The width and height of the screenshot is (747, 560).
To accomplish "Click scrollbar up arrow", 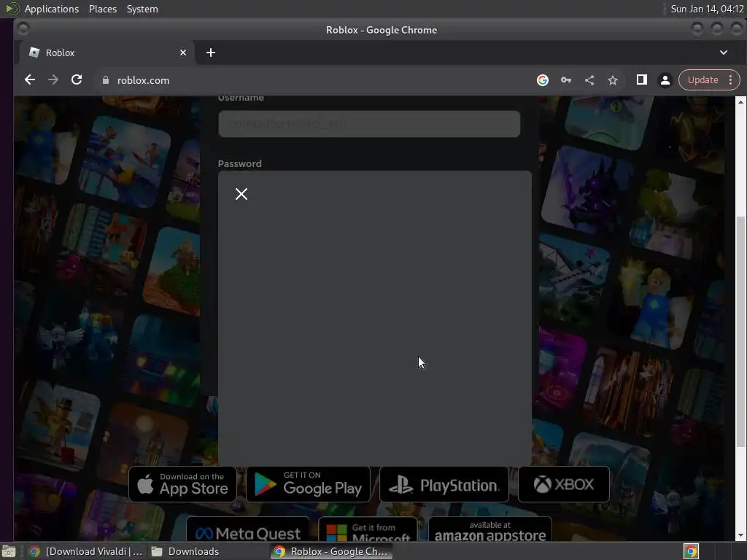I will [x=740, y=101].
